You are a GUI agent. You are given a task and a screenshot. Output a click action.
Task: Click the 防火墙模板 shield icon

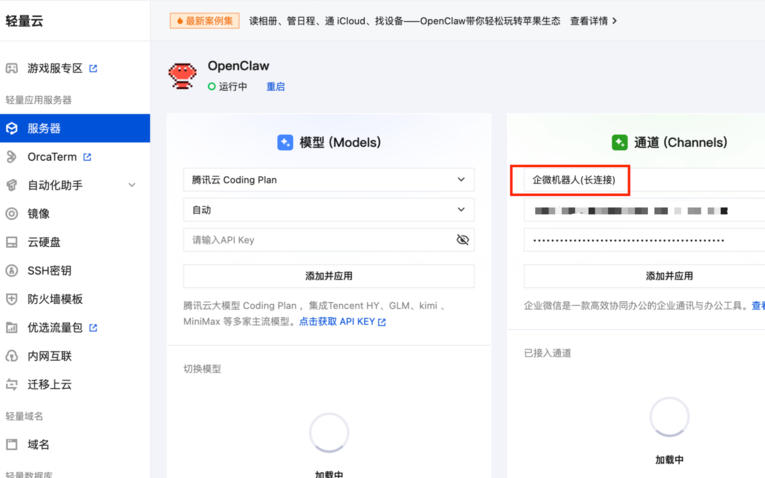(12, 299)
